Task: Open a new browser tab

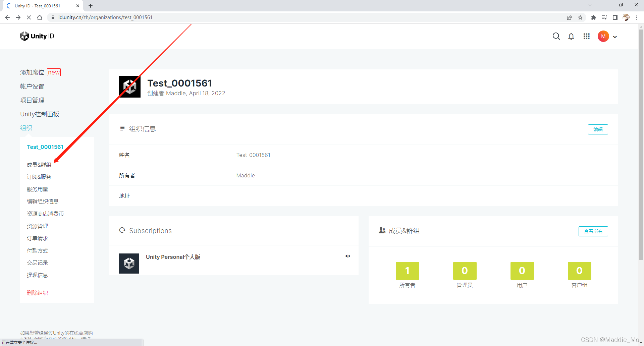Action: click(x=91, y=6)
